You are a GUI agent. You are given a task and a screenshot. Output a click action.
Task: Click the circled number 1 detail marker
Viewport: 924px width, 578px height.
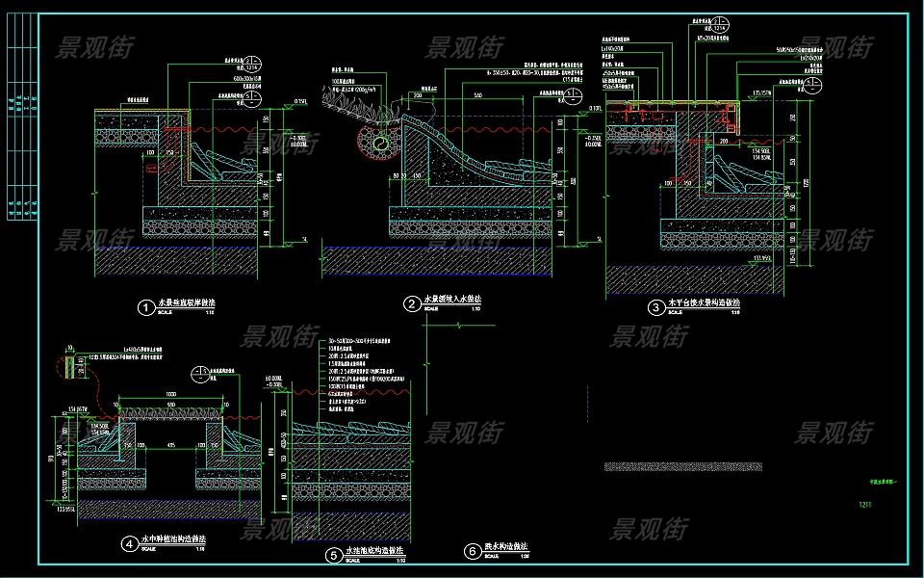pos(145,308)
